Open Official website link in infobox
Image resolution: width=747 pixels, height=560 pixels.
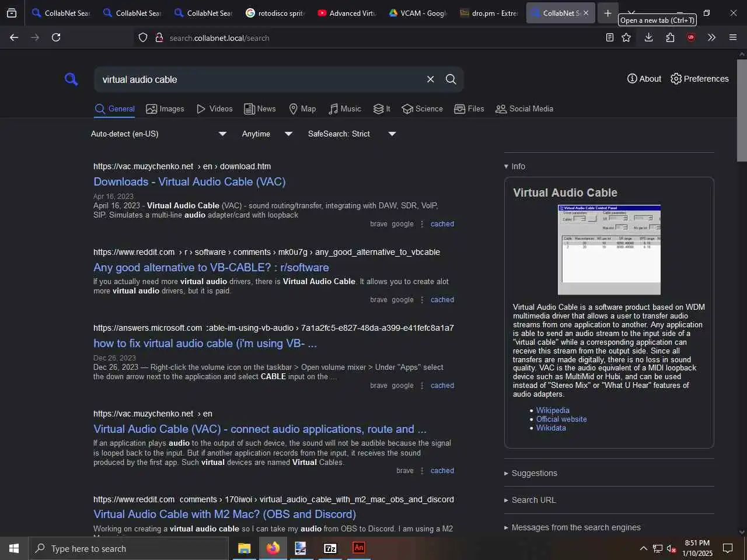pos(561,419)
